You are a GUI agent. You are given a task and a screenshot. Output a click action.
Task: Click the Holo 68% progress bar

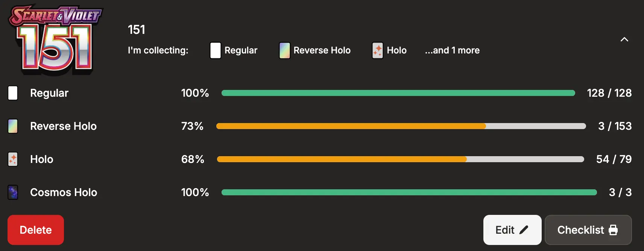(x=401, y=159)
